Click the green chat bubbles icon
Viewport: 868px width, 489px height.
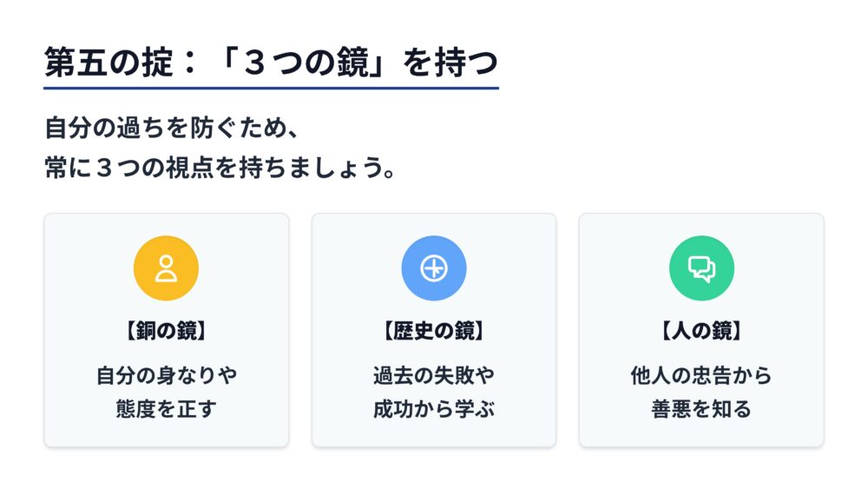[701, 268]
